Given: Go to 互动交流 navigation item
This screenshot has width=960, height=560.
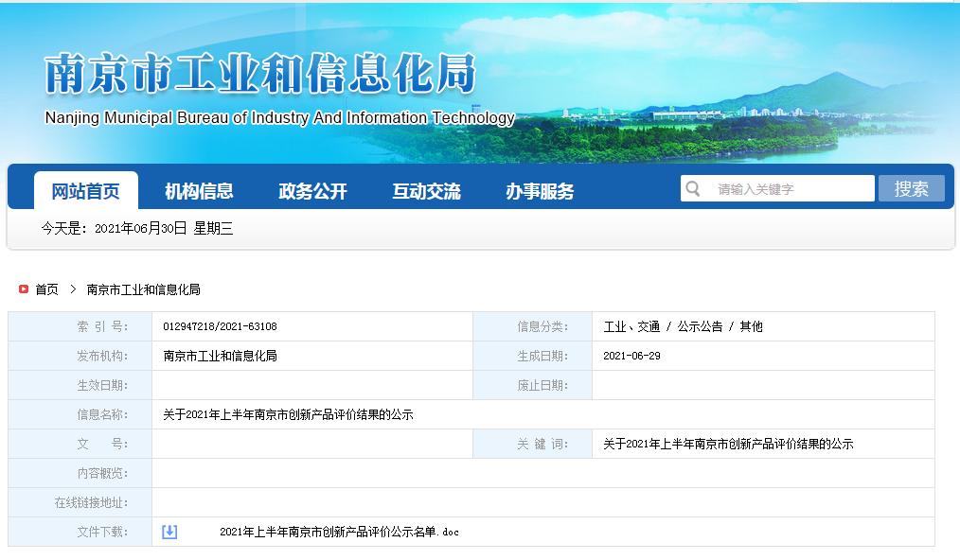Looking at the screenshot, I should pyautogui.click(x=426, y=191).
